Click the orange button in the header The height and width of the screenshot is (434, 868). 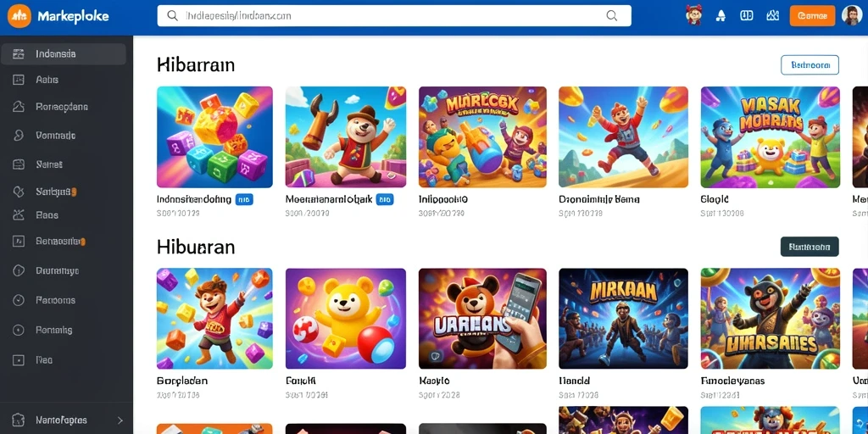click(x=812, y=16)
